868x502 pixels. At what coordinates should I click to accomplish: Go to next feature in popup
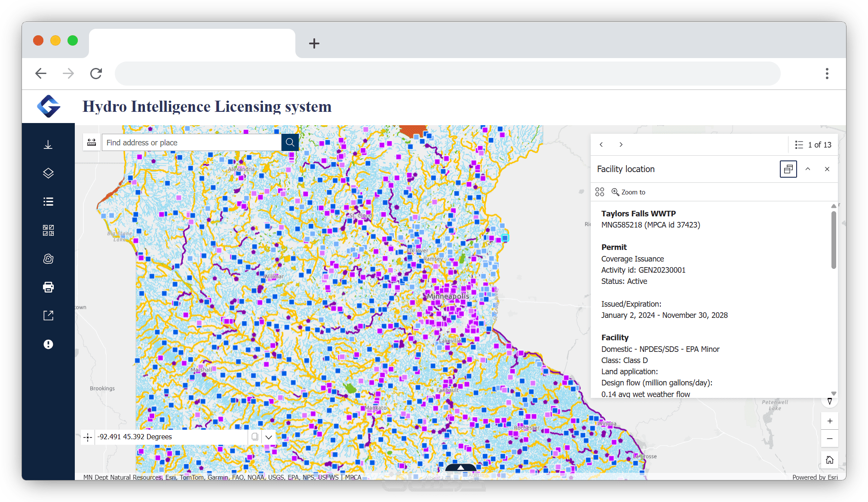tap(621, 145)
